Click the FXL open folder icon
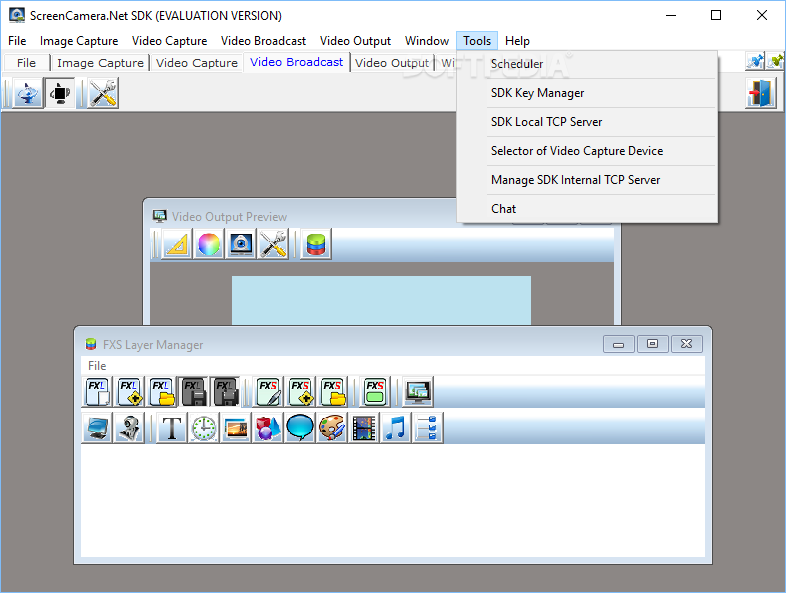 [161, 392]
